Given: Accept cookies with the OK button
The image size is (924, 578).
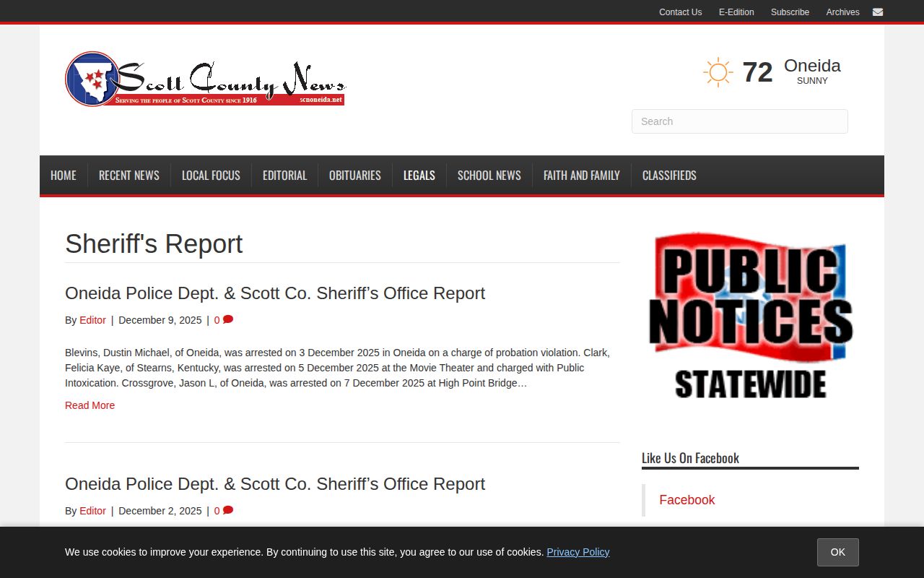Looking at the screenshot, I should click(837, 552).
